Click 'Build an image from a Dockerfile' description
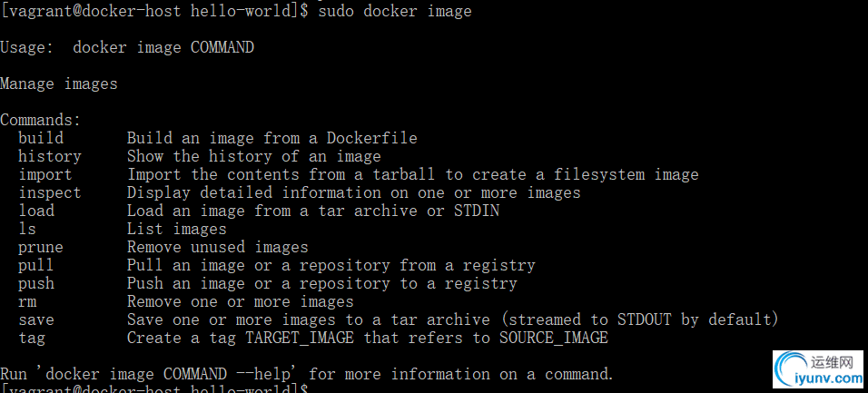The height and width of the screenshot is (393, 868). pyautogui.click(x=271, y=138)
